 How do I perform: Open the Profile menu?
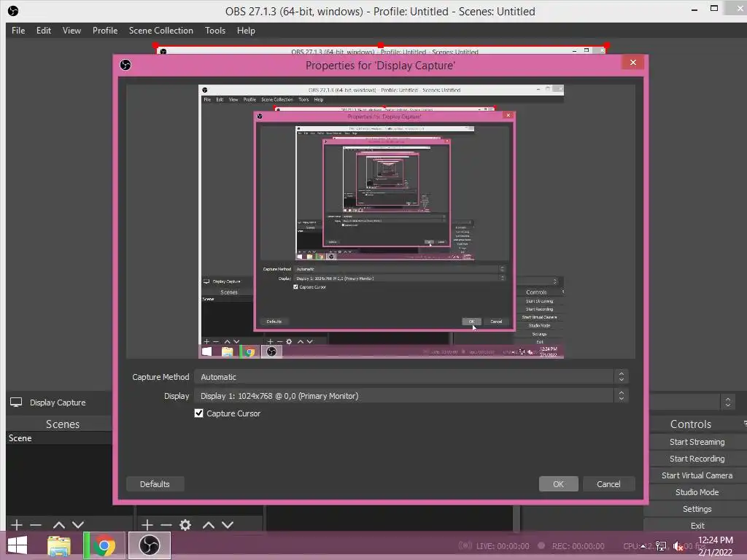105,31
